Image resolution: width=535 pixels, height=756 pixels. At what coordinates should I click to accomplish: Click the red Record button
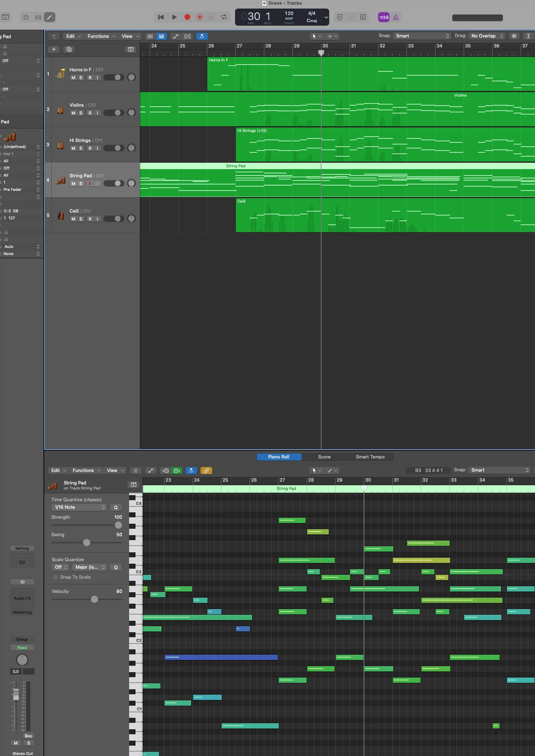click(x=187, y=17)
